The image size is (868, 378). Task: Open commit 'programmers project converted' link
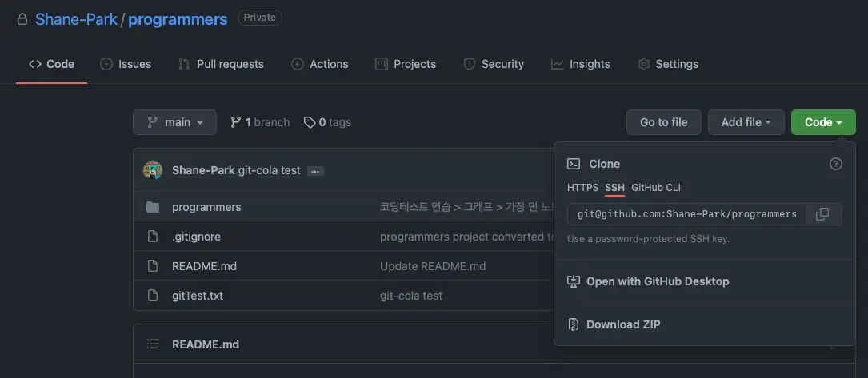point(466,237)
